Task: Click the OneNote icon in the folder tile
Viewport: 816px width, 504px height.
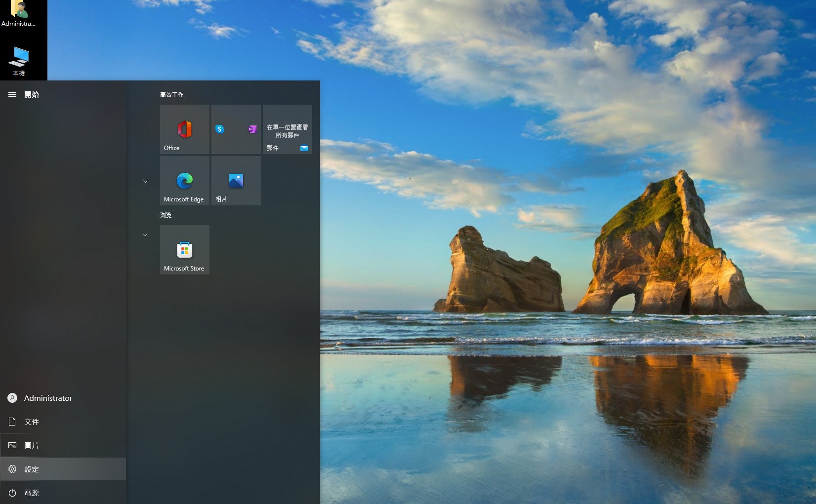Action: tap(252, 129)
